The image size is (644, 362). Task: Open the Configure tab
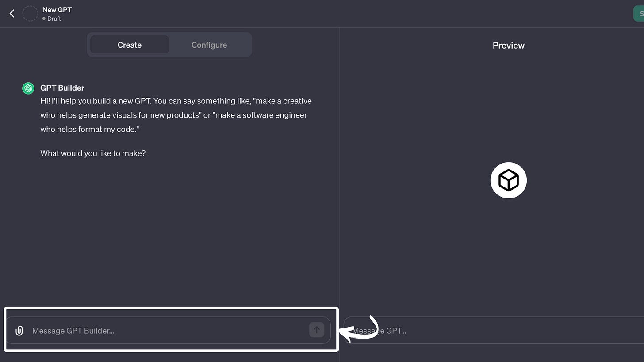coord(209,45)
